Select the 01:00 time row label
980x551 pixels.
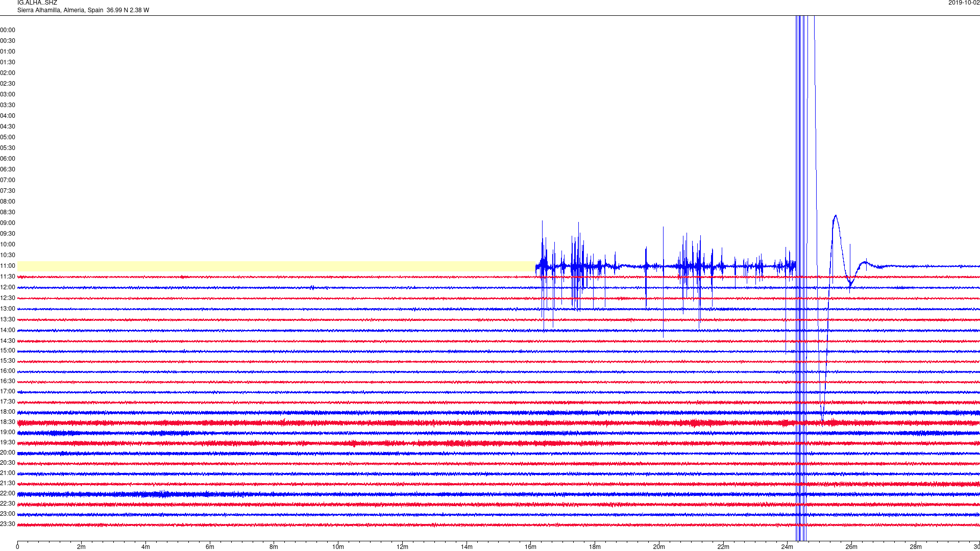pyautogui.click(x=8, y=52)
